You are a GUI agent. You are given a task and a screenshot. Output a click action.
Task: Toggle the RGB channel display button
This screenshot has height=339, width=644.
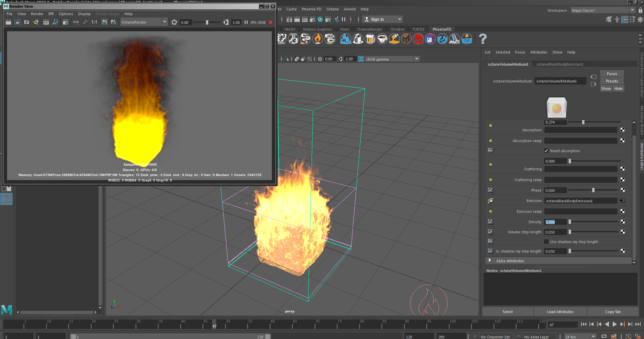tap(76, 22)
